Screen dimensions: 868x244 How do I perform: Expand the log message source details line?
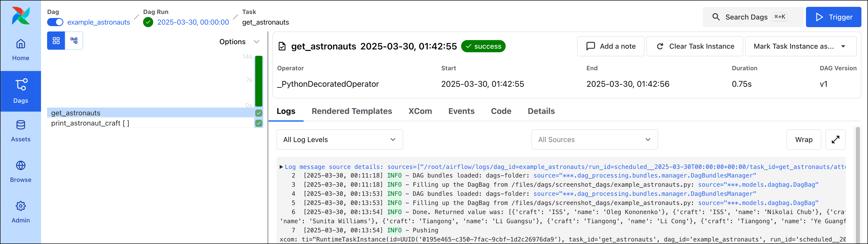click(282, 167)
